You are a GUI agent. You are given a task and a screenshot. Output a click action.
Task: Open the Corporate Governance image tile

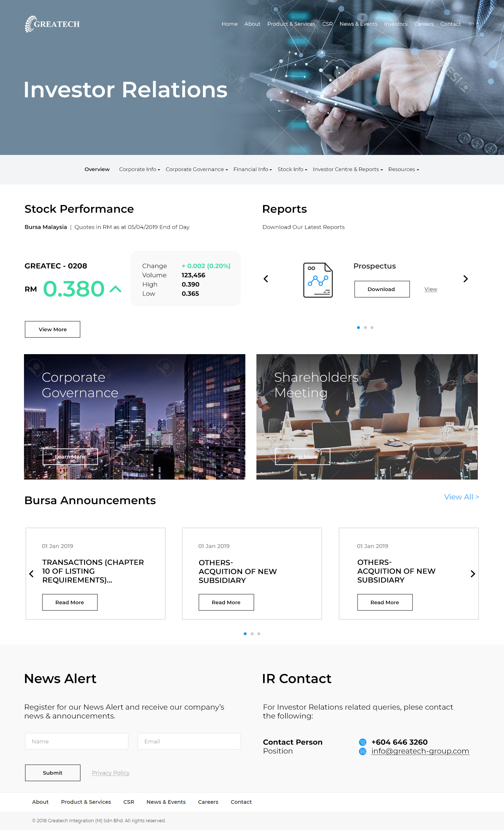click(x=135, y=417)
